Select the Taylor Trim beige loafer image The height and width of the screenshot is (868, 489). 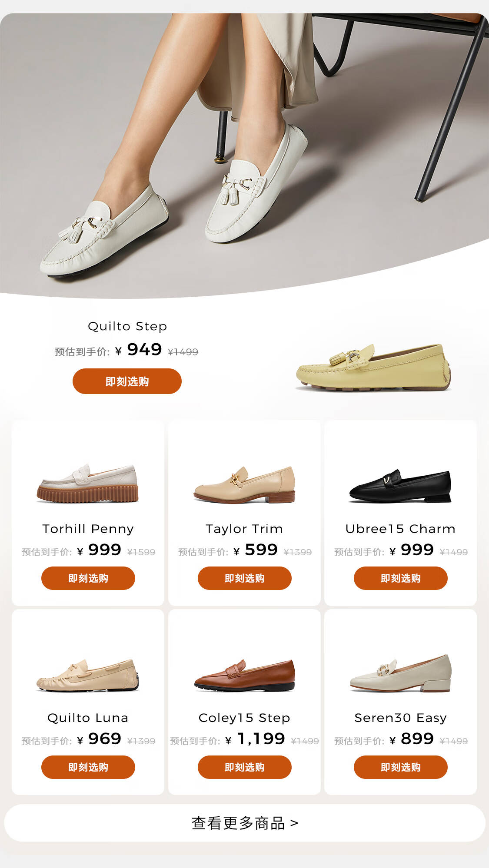point(244,484)
